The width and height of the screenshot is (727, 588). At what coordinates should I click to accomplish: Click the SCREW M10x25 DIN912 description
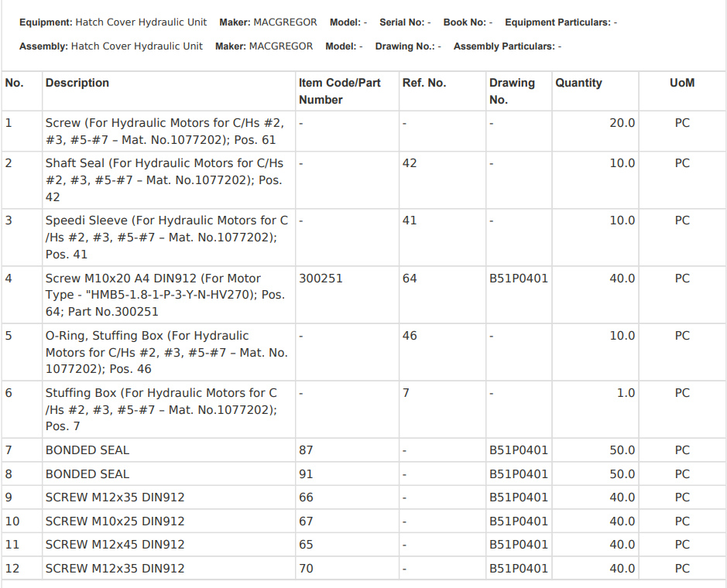pyautogui.click(x=115, y=521)
